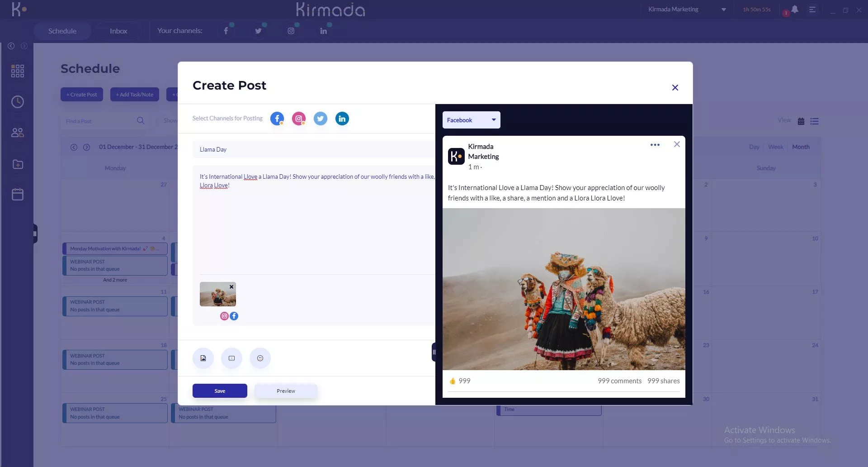Open the notifications bell icon
The height and width of the screenshot is (467, 868).
pos(794,10)
